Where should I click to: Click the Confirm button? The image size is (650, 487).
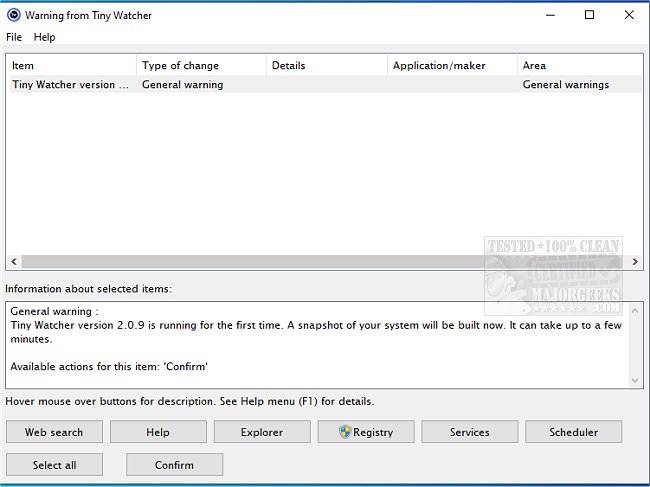click(x=175, y=465)
